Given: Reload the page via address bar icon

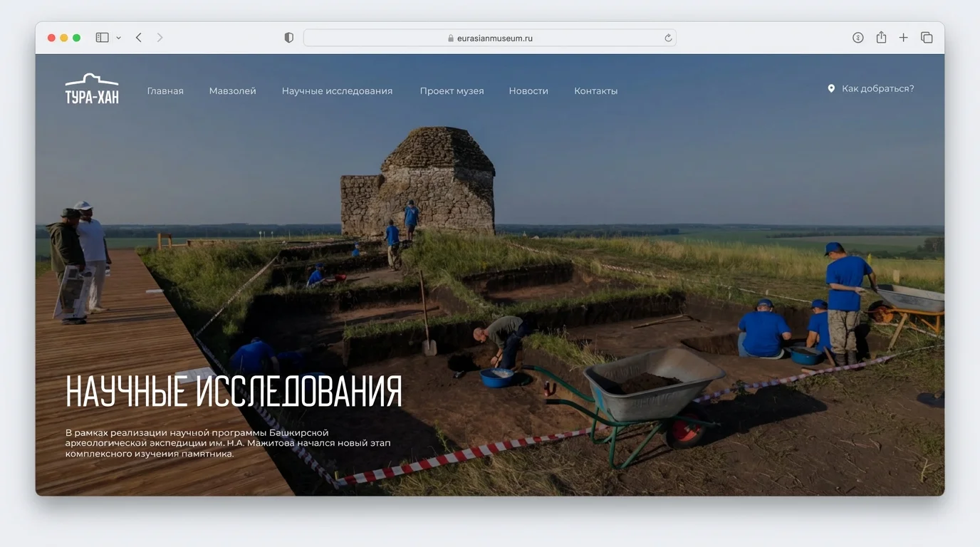Looking at the screenshot, I should [668, 38].
